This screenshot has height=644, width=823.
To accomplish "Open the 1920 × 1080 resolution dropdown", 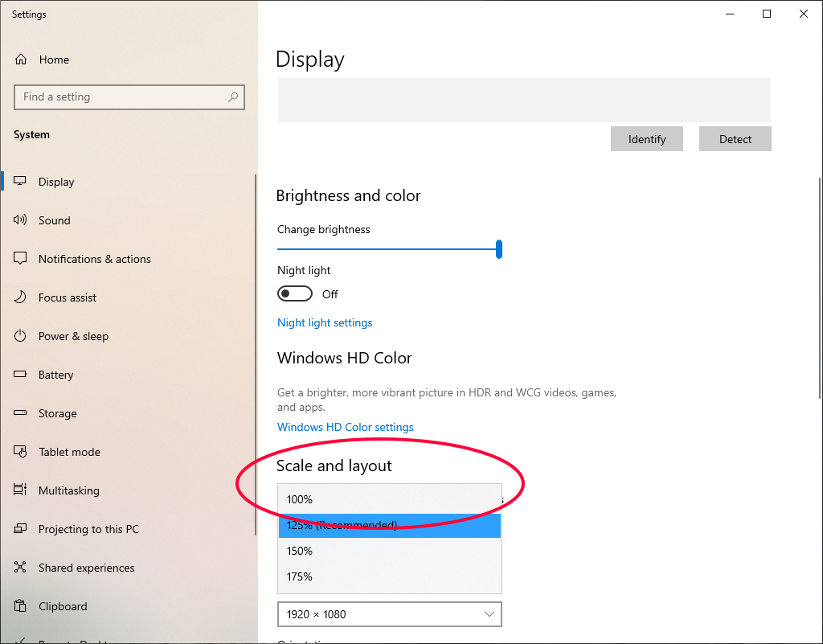I will tap(389, 614).
